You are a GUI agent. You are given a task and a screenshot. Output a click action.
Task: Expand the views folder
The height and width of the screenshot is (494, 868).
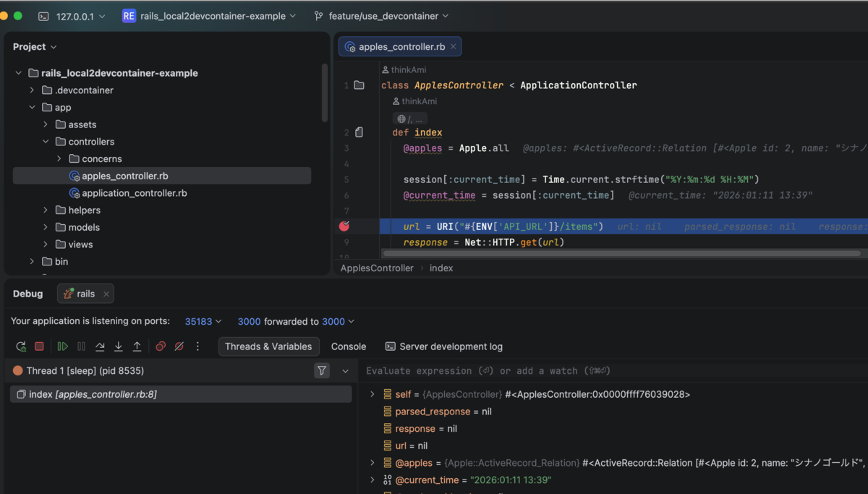pos(46,244)
